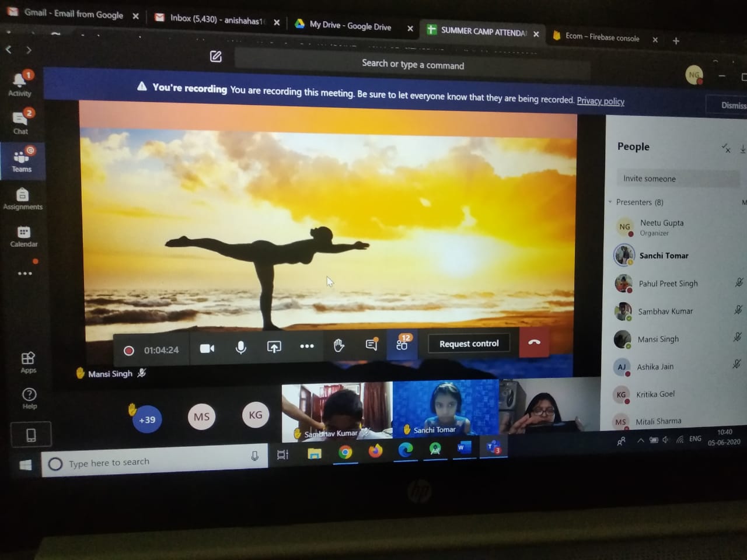Open Assignments in the sidebar
The height and width of the screenshot is (560, 747).
point(23,199)
